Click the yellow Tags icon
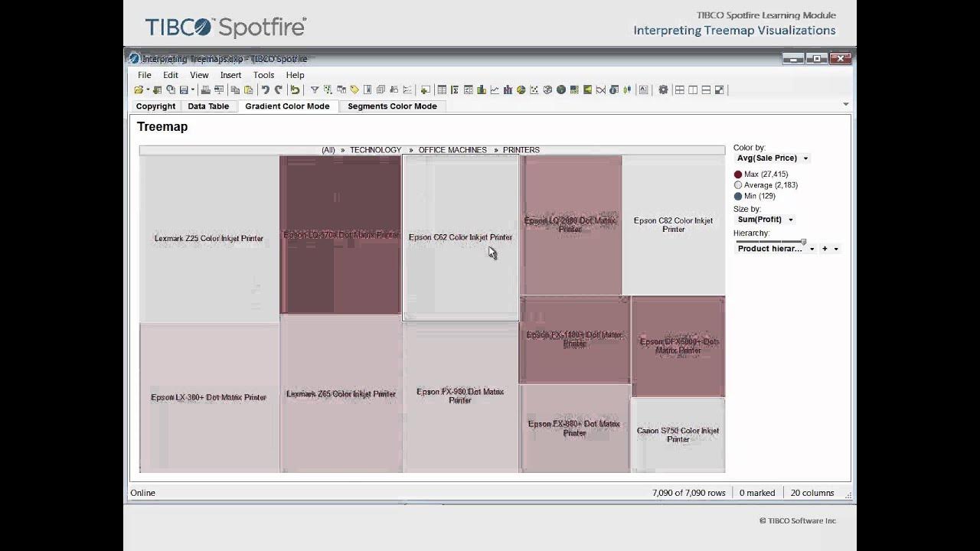980x551 pixels. [x=354, y=90]
